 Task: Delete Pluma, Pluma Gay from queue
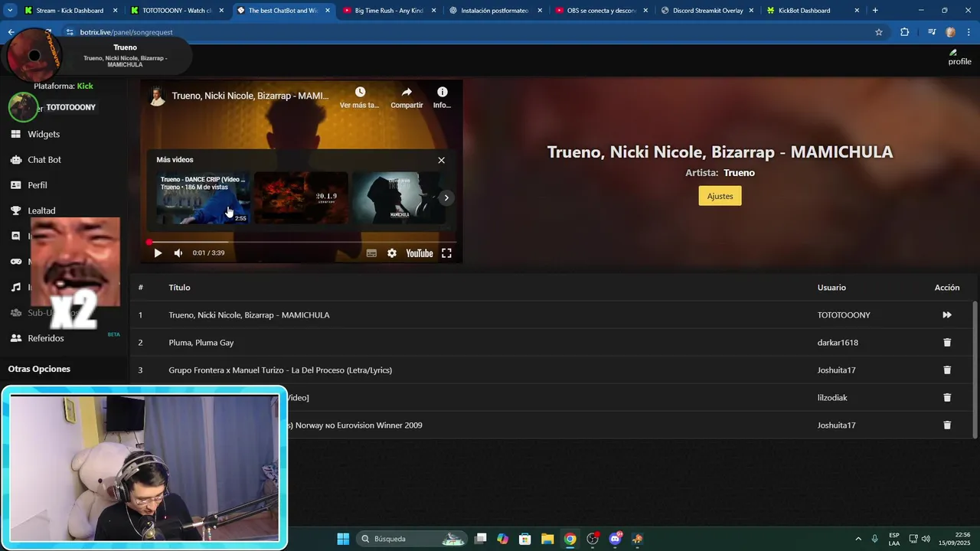coord(947,342)
